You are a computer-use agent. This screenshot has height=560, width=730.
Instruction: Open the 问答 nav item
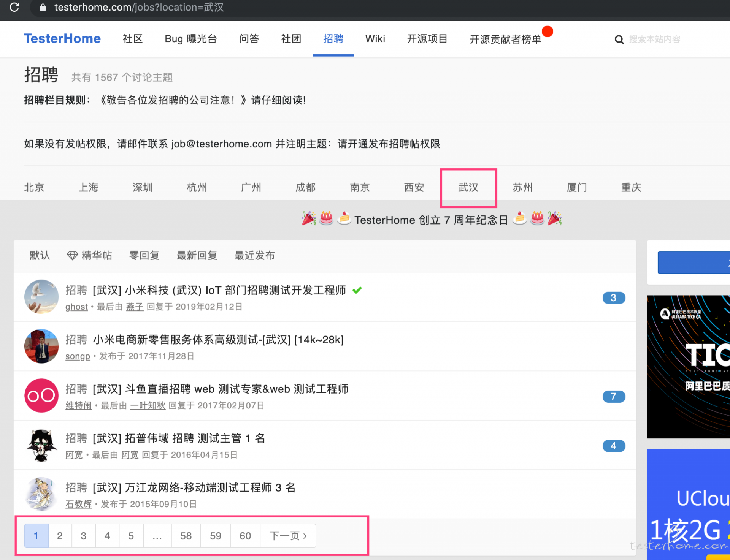(x=249, y=39)
